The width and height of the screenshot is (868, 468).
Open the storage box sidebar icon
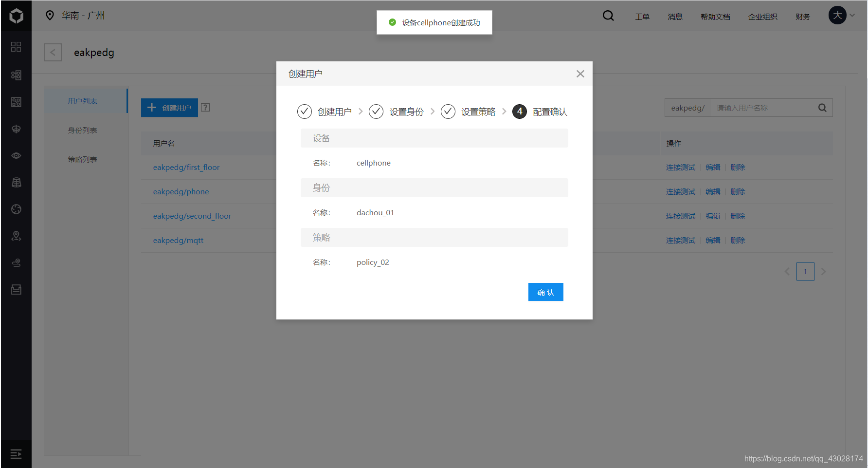point(16,289)
